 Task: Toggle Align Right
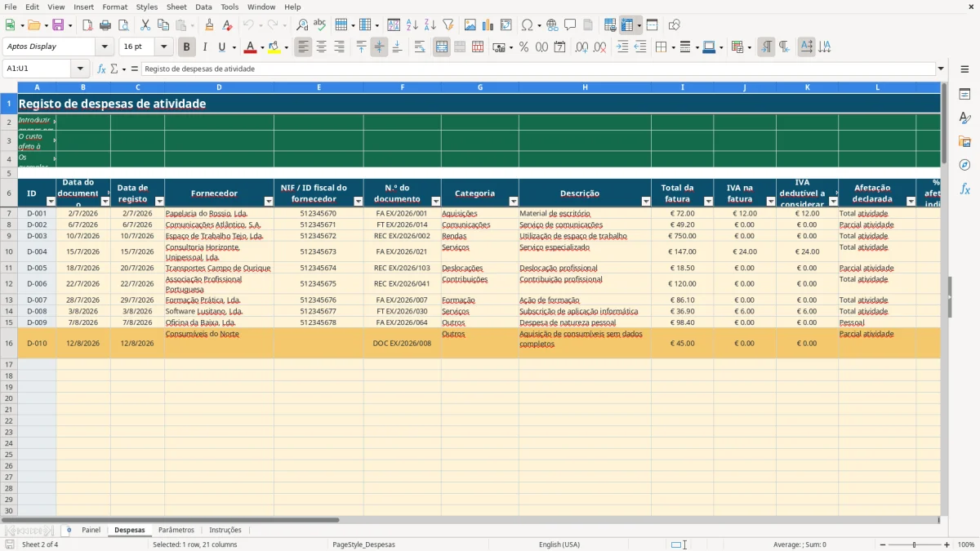[339, 47]
